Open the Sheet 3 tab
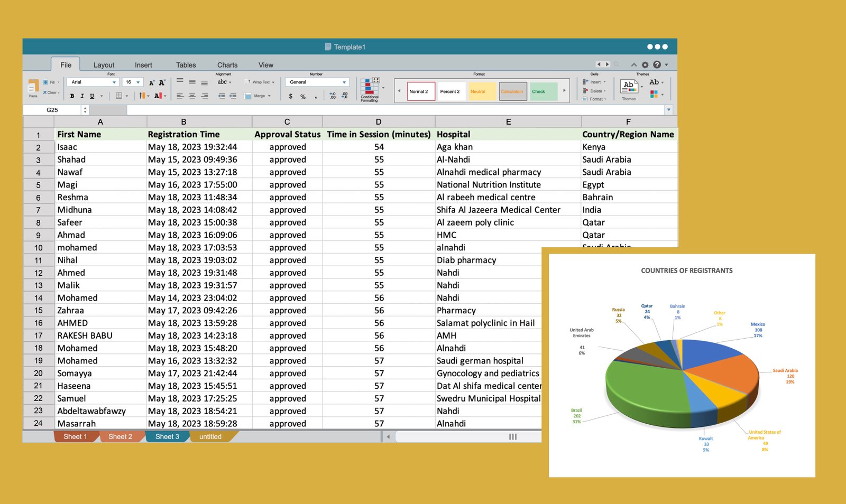Viewport: 846px width, 504px height. tap(167, 437)
